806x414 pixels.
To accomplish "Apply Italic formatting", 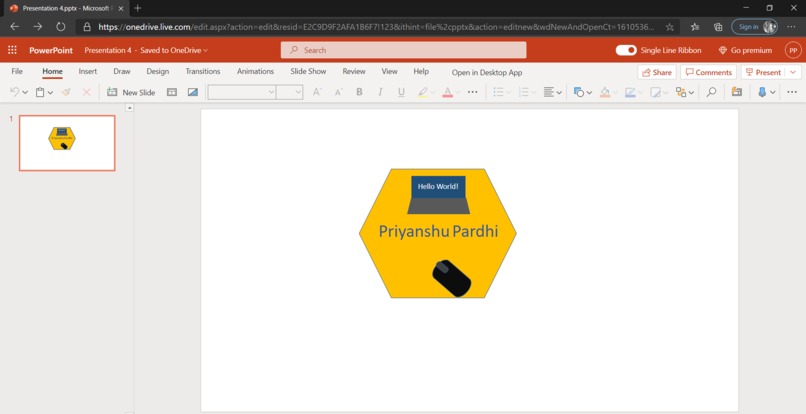I will [x=380, y=92].
